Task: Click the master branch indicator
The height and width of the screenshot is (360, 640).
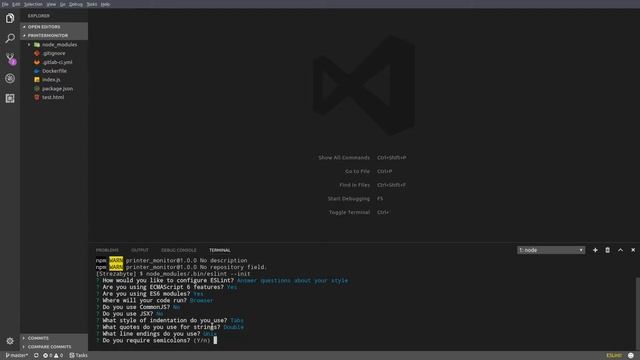Action: point(17,356)
